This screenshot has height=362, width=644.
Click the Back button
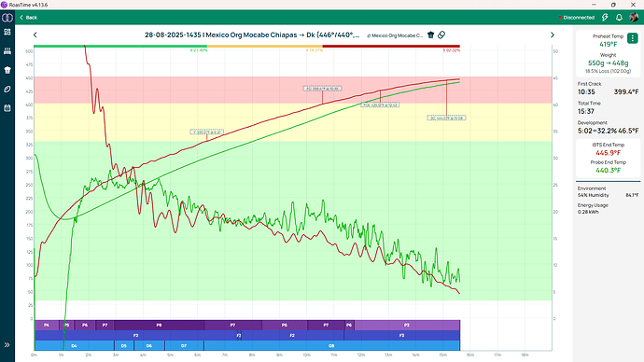coord(28,17)
